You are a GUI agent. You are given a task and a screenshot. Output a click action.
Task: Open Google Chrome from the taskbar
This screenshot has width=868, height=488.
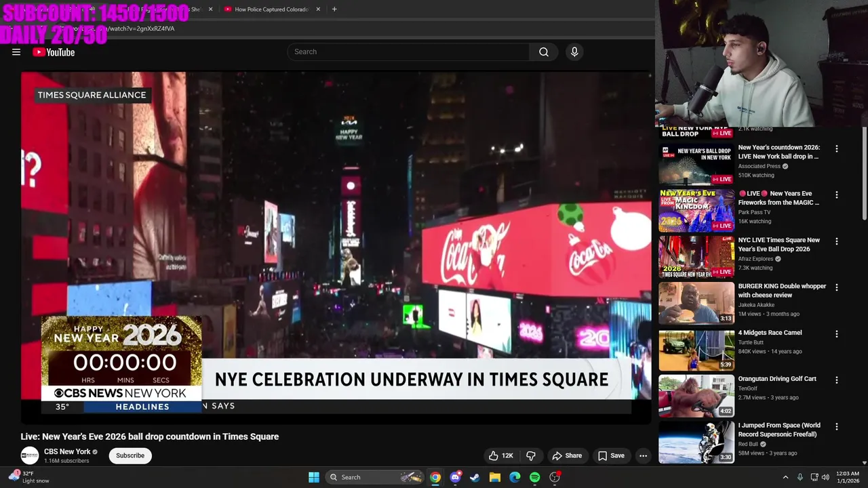tap(435, 477)
